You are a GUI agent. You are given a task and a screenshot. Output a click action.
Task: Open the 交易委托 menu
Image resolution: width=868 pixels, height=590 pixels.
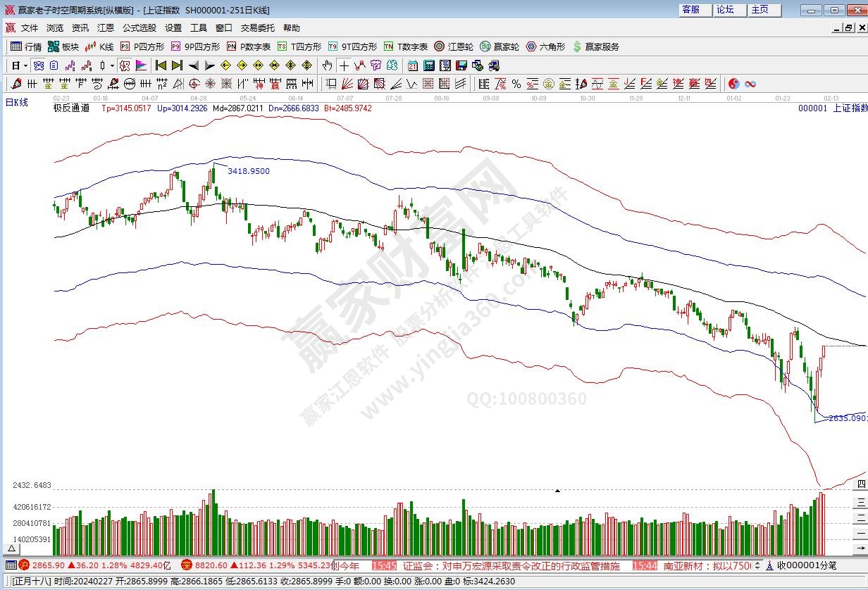tap(258, 28)
